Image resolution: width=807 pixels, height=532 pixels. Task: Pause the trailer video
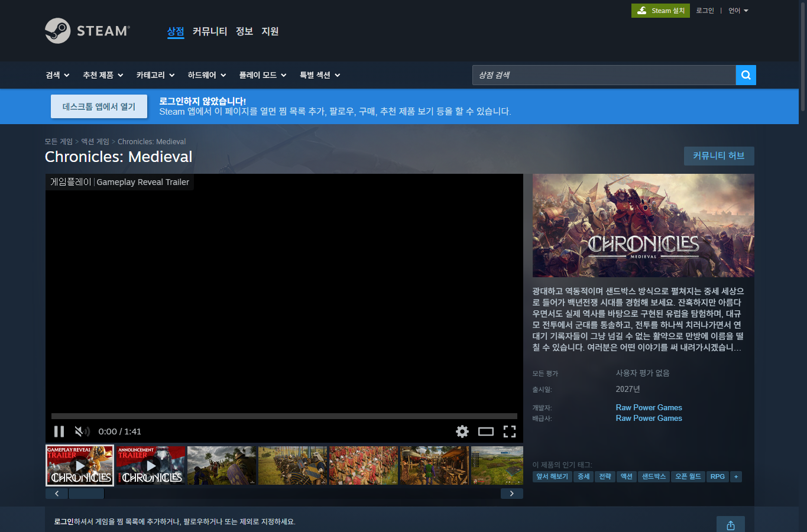[59, 432]
